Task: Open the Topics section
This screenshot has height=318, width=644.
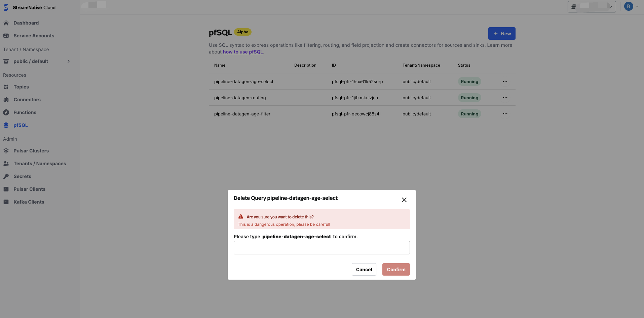Action: 22,87
